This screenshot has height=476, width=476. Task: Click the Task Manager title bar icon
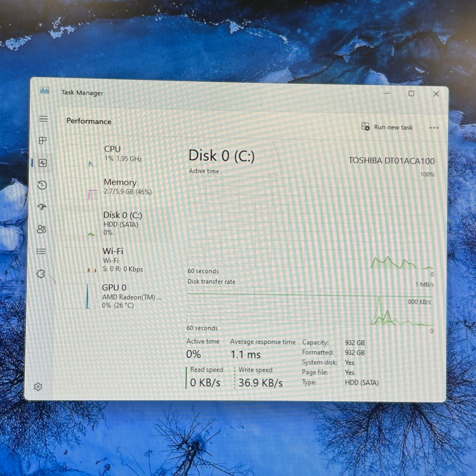pos(45,90)
